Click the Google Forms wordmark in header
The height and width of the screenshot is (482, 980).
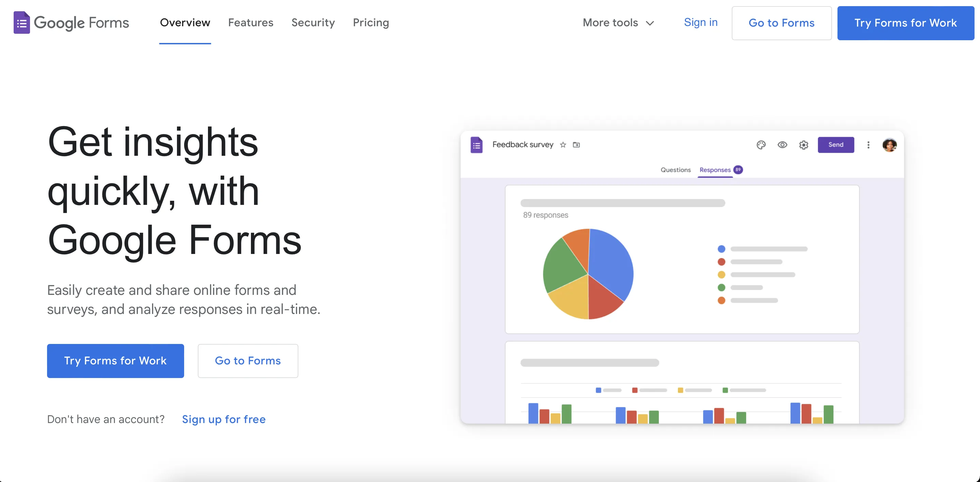pos(81,23)
